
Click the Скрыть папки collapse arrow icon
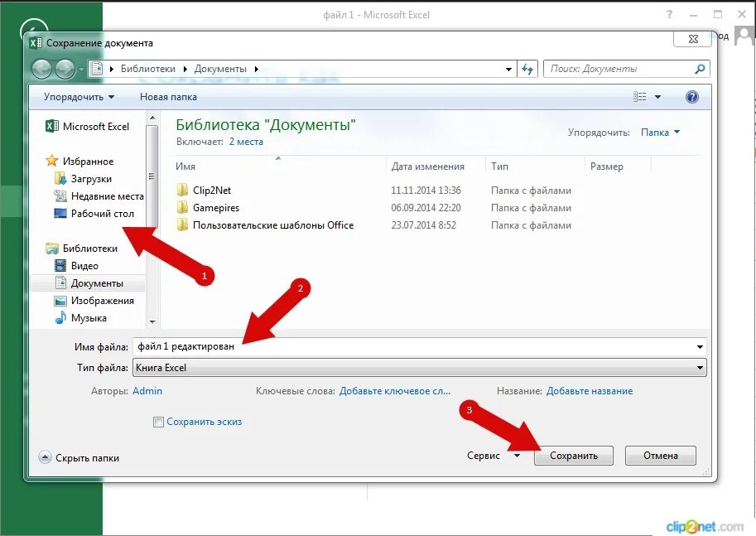click(x=45, y=457)
